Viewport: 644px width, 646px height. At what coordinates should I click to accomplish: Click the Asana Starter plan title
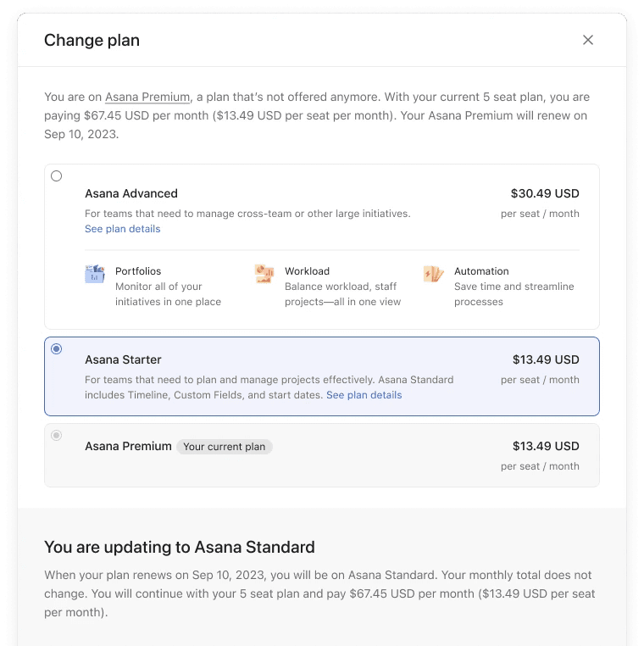123,359
